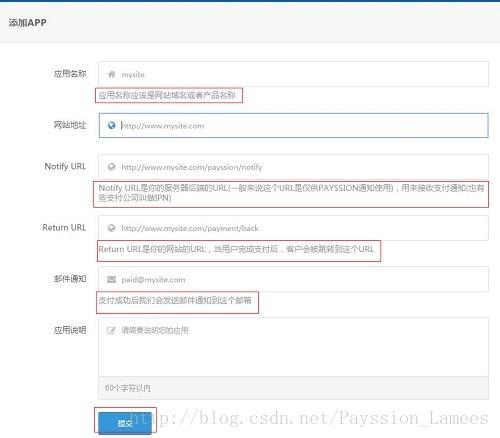This screenshot has height=438, width=500.
Task: Click the Notify URL explanation hint text
Action: click(291, 193)
